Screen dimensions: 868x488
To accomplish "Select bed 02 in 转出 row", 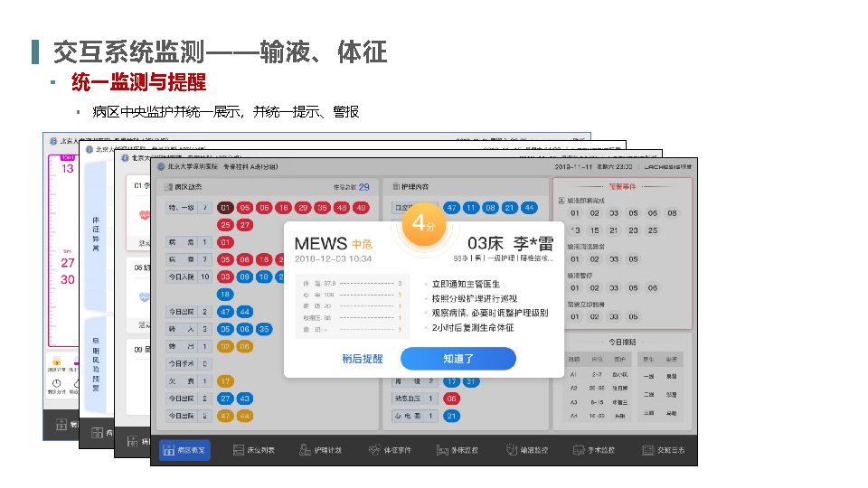I will pyautogui.click(x=225, y=346).
